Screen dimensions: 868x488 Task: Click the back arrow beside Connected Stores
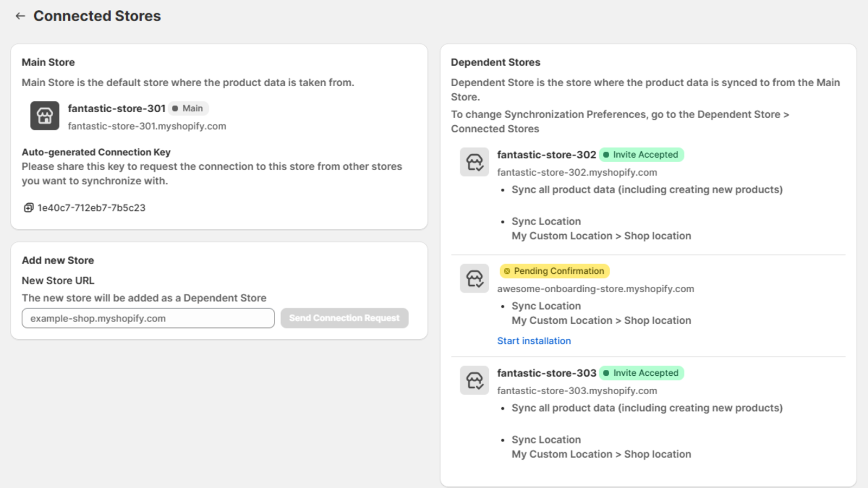[20, 16]
